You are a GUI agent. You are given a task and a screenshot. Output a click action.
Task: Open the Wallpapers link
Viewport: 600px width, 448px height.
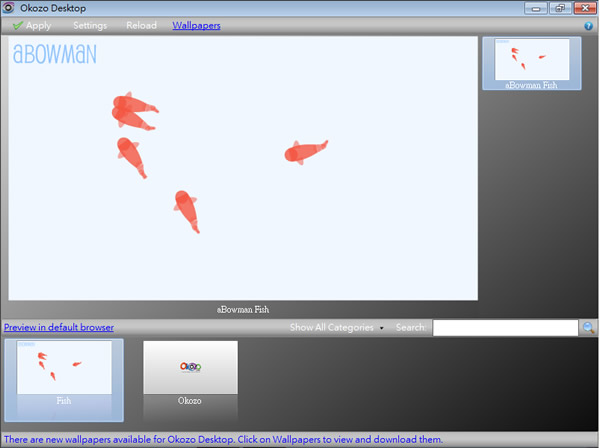pos(196,26)
